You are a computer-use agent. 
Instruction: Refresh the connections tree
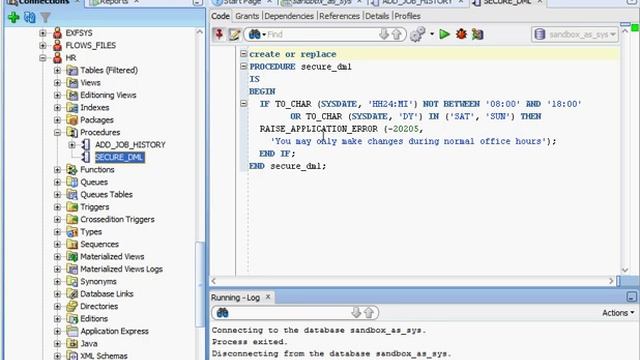click(x=29, y=17)
